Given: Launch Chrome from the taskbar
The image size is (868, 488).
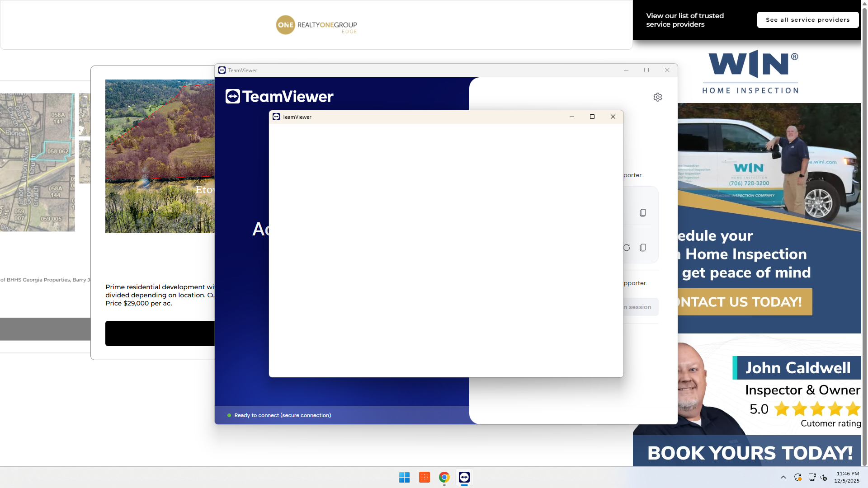Looking at the screenshot, I should pyautogui.click(x=443, y=477).
